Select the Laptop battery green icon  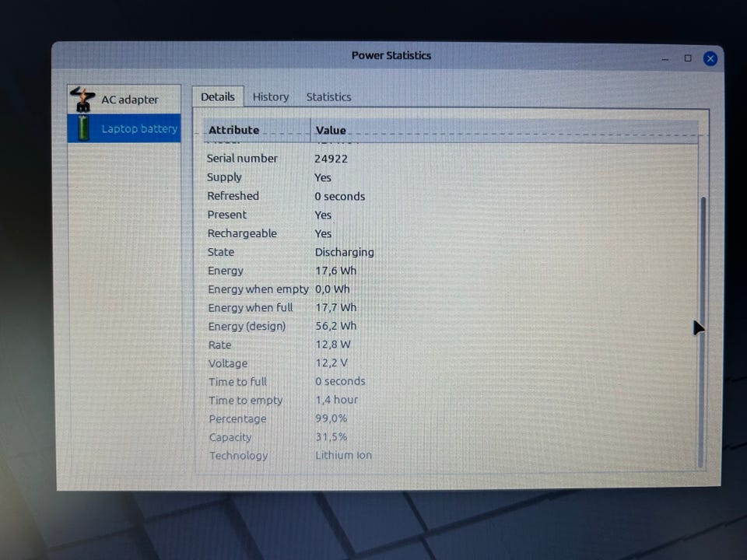click(83, 128)
